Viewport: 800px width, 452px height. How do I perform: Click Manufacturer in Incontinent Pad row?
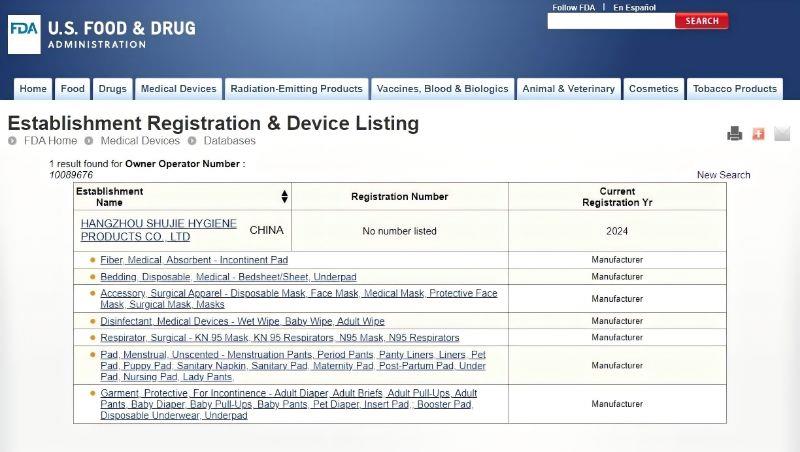click(617, 260)
